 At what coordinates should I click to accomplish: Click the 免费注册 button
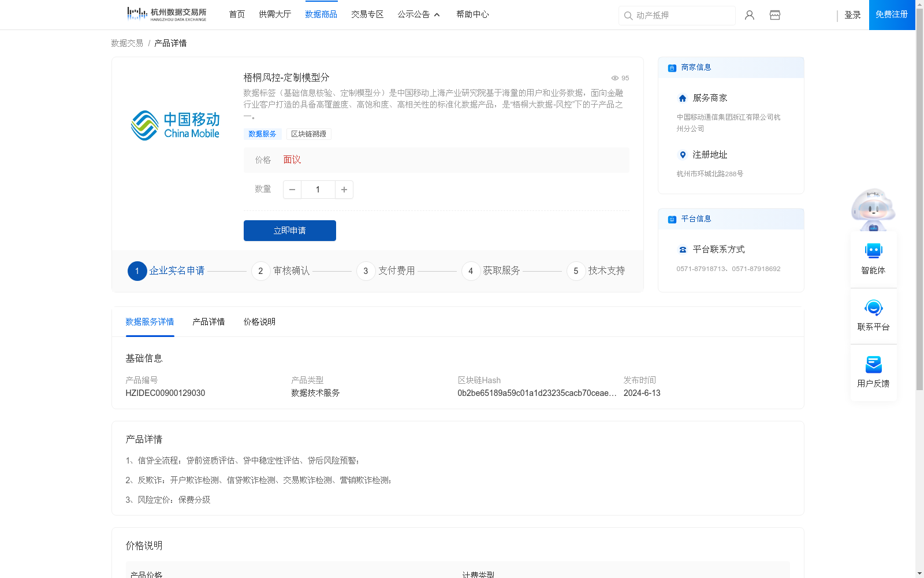(892, 14)
